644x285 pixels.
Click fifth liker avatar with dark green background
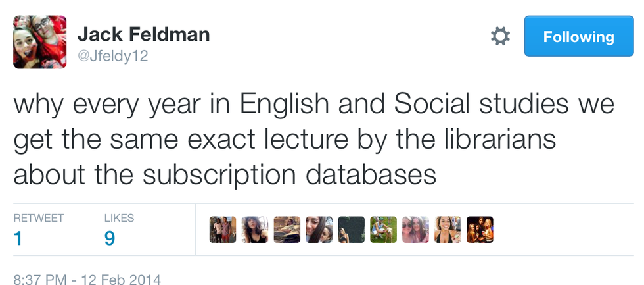click(x=352, y=230)
